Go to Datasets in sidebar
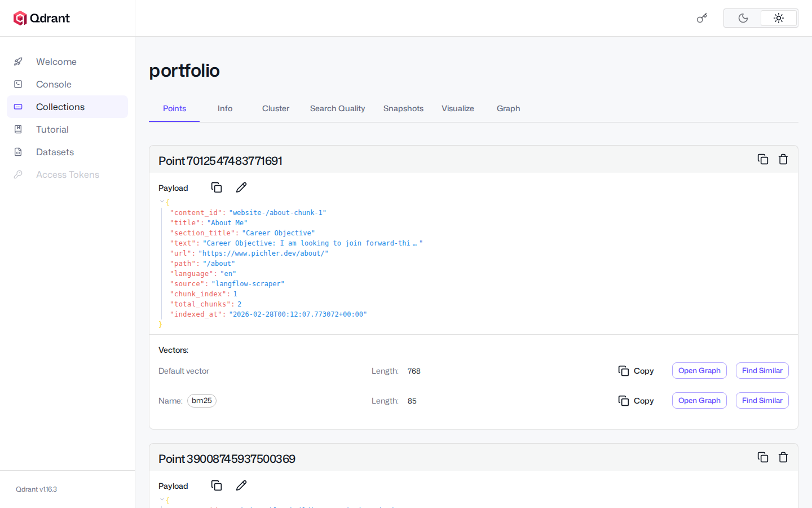The image size is (812, 508). click(x=55, y=152)
